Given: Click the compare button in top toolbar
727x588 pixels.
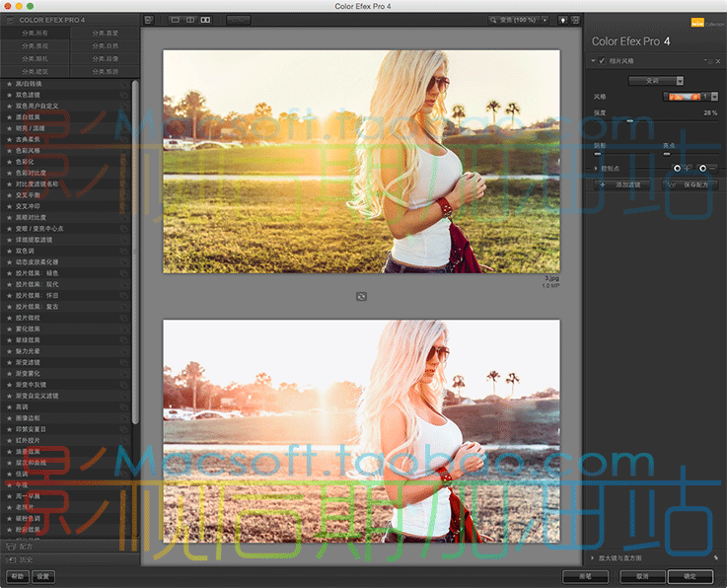Looking at the screenshot, I should point(239,20).
